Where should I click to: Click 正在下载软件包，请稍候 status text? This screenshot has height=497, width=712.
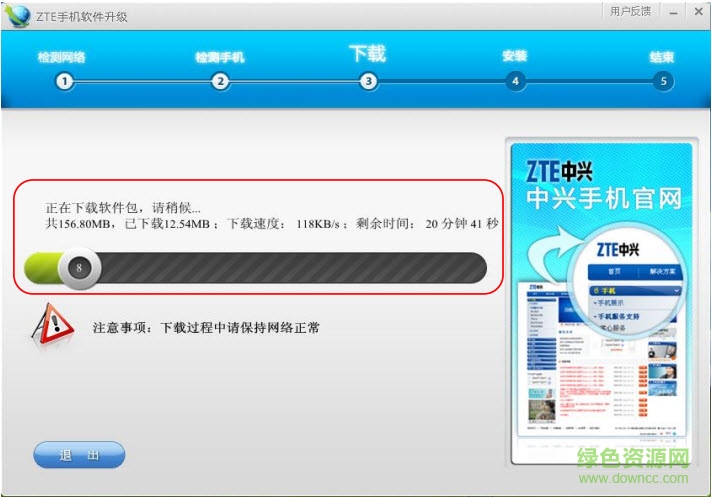point(123,208)
